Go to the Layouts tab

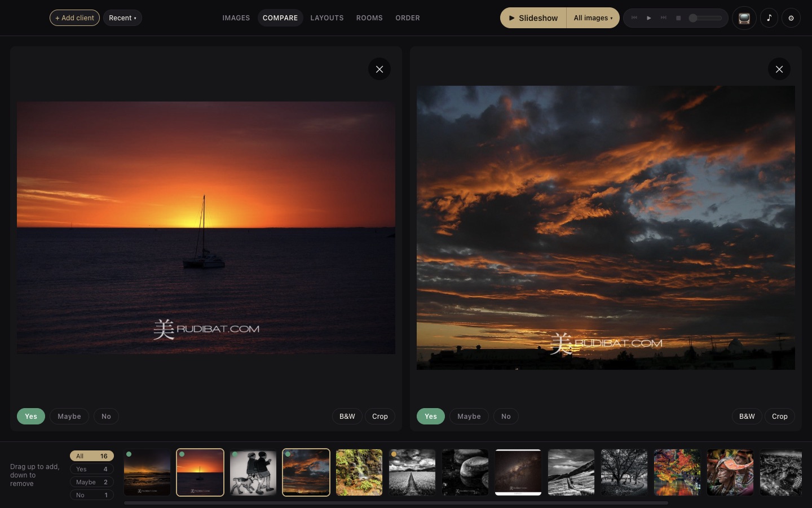pyautogui.click(x=327, y=18)
